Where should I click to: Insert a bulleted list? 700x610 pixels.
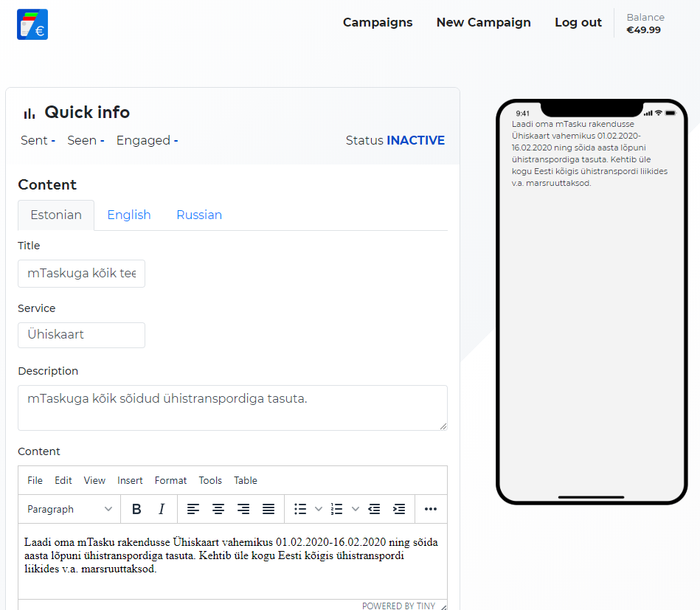(x=300, y=509)
